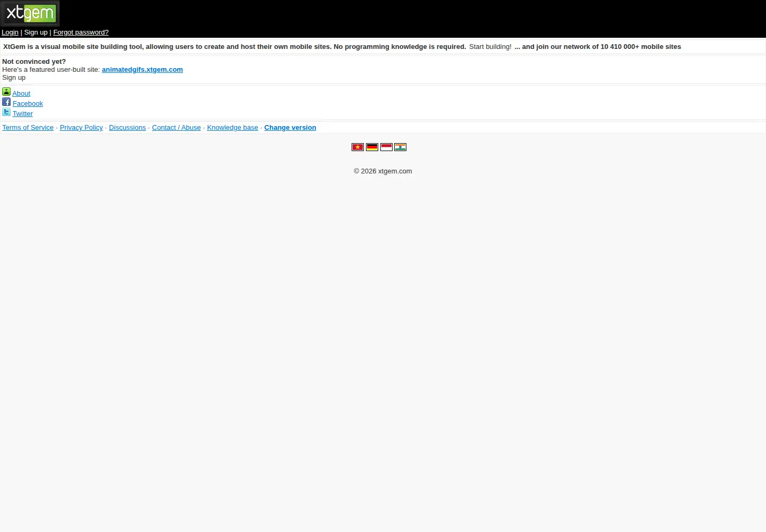Select the India flag language
Screen dimensions: 766x532
[400, 147]
